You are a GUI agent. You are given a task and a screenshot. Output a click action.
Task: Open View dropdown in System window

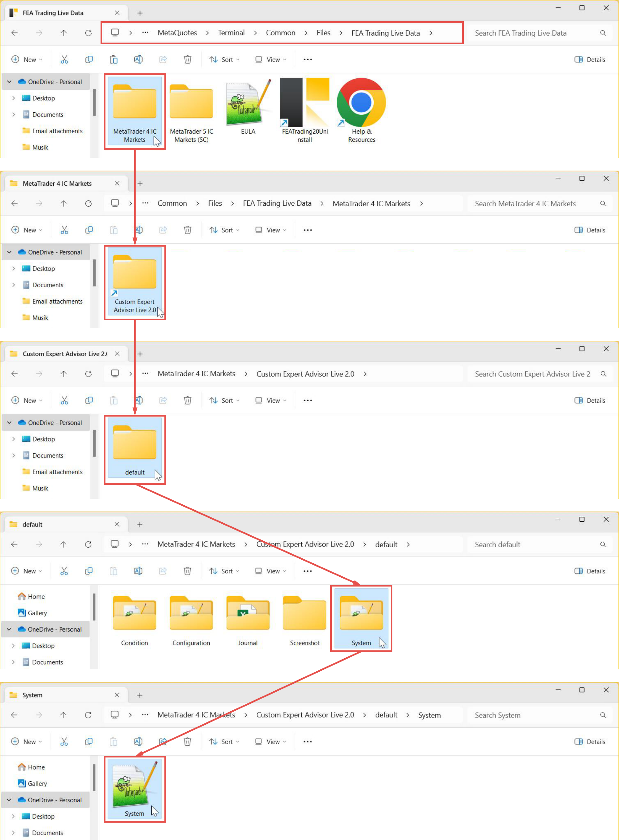click(x=270, y=742)
